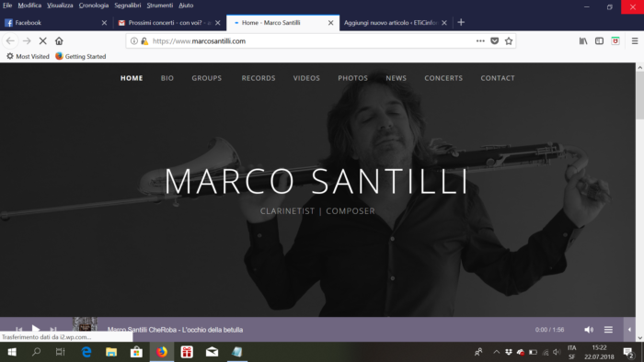Image resolution: width=644 pixels, height=362 pixels.
Task: Play the track L'occhio della betulla
Action: pos(35,329)
